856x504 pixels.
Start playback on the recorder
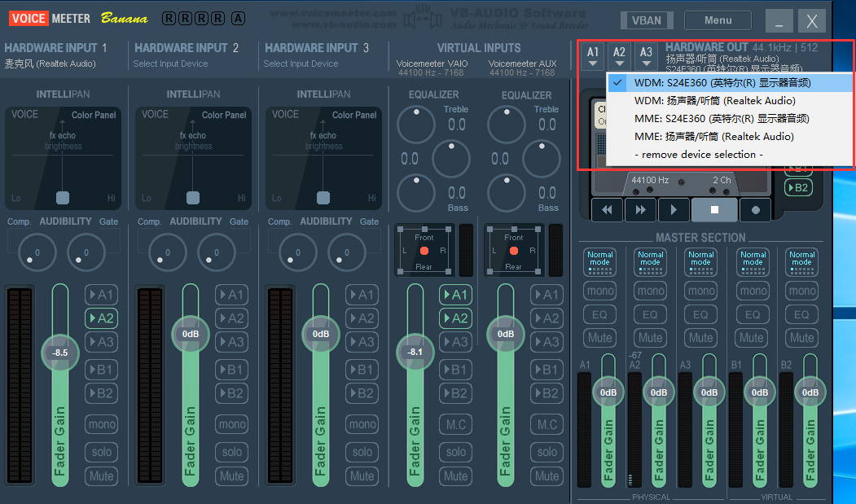point(674,210)
